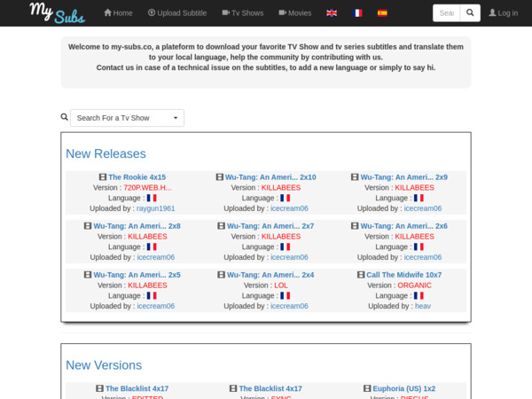Image resolution: width=532 pixels, height=399 pixels.
Task: Click version text LOL
Action: pos(281,286)
